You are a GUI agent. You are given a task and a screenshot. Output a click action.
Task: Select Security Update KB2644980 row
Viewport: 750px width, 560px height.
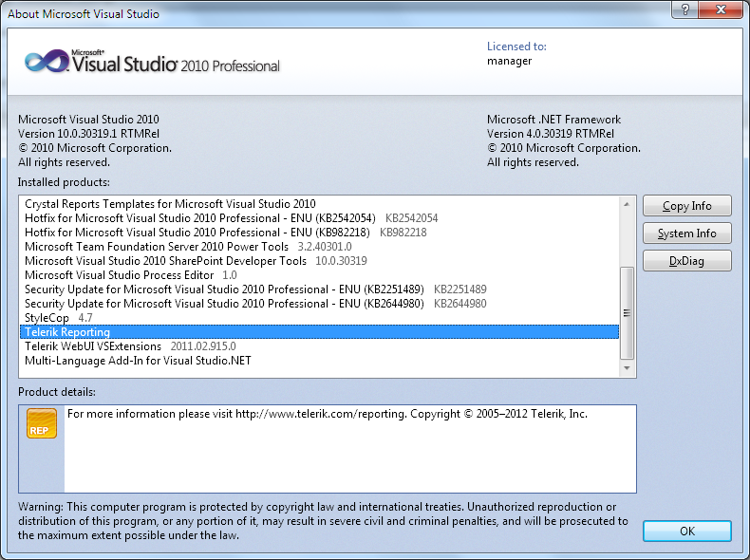(x=319, y=304)
